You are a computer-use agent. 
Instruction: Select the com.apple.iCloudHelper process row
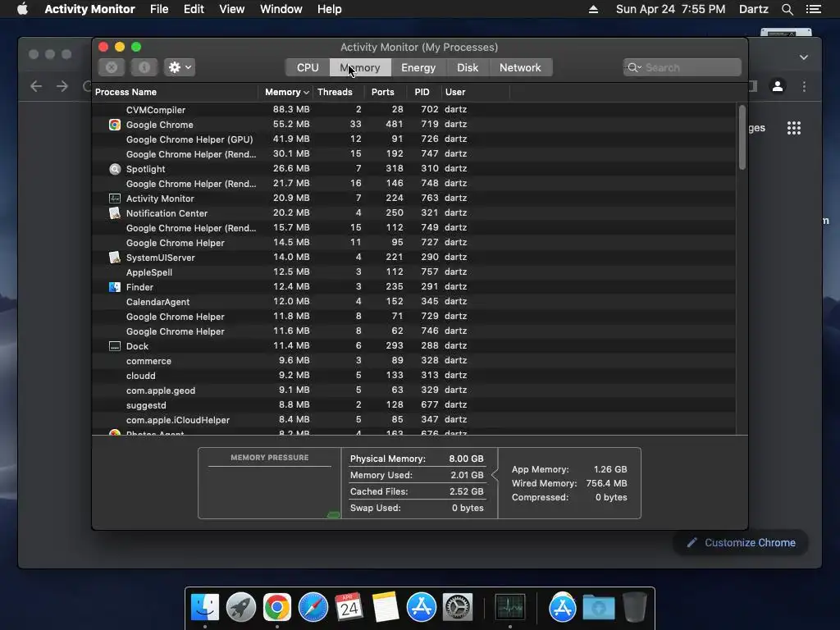coord(413,419)
